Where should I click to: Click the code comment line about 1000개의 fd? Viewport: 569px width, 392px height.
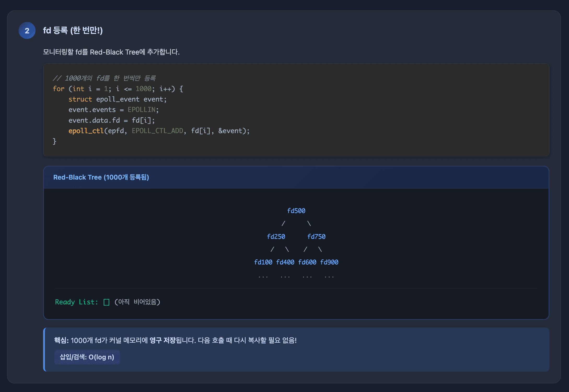pyautogui.click(x=104, y=78)
